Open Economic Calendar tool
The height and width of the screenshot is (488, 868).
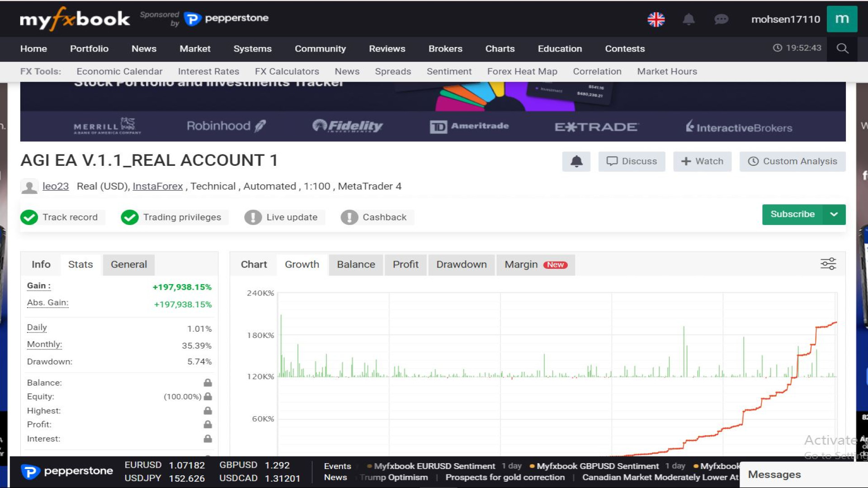[x=119, y=71]
